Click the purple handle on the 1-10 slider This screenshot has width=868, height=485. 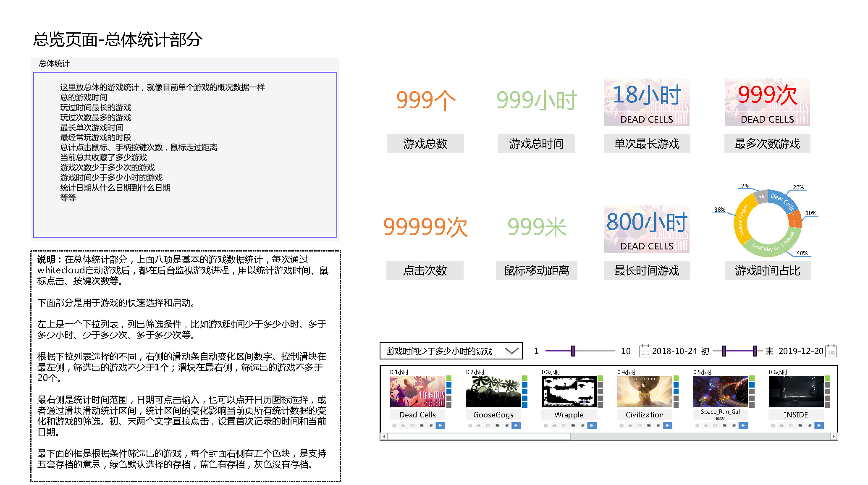pyautogui.click(x=573, y=351)
